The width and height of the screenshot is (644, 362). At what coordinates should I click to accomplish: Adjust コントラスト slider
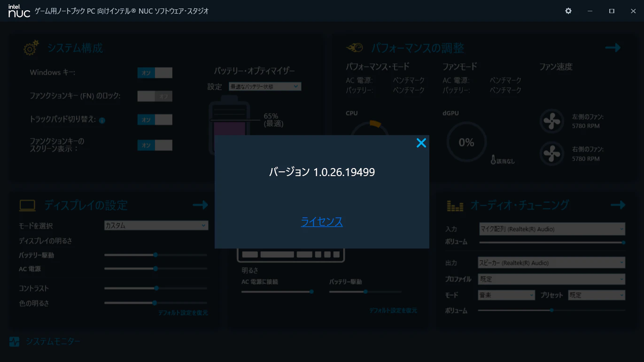(155, 288)
